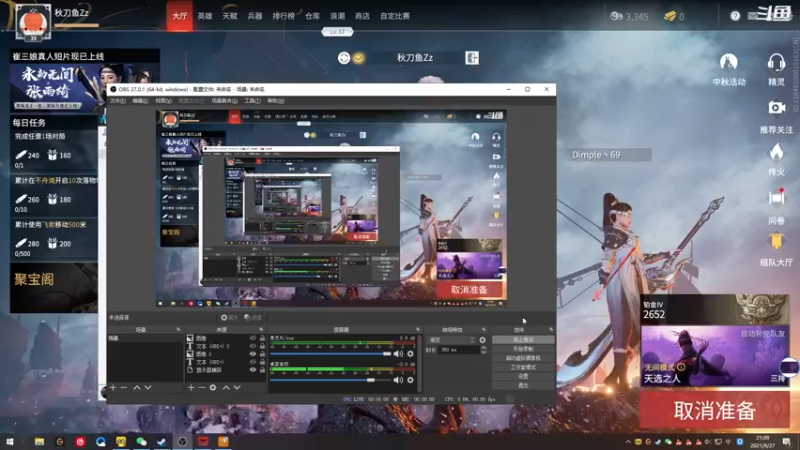
Task: Open the Windows Start menu
Action: pos(10,441)
